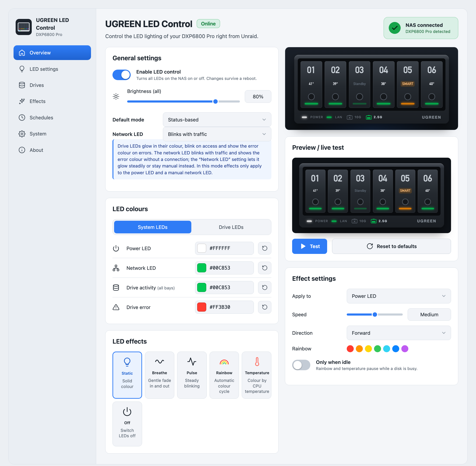Open the Network LED behaviour dropdown
Image resolution: width=476 pixels, height=466 pixels.
217,134
